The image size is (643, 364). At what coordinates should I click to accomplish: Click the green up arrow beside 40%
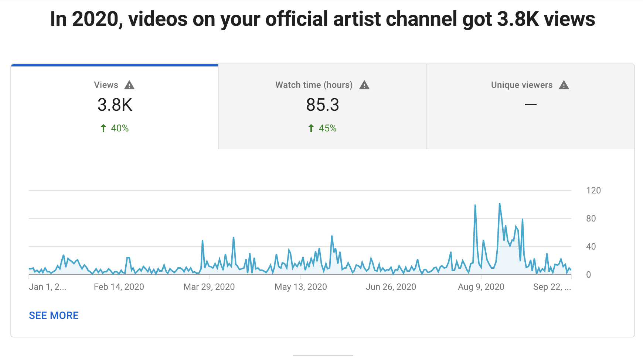103,128
